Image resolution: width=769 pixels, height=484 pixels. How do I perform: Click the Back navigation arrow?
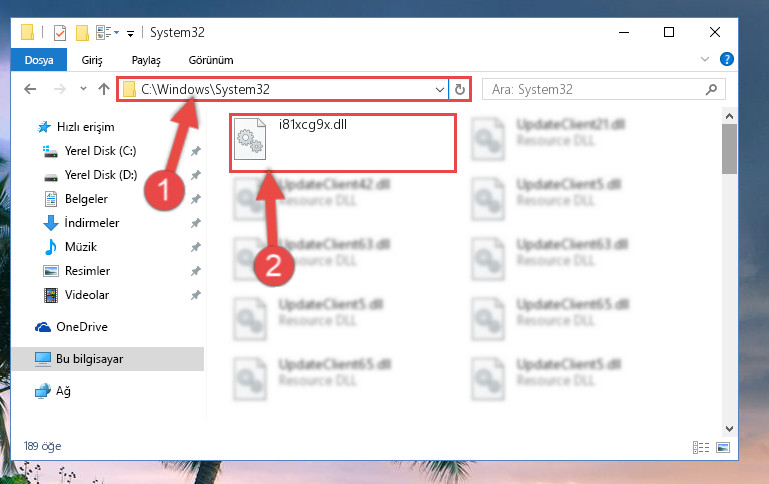(x=30, y=89)
